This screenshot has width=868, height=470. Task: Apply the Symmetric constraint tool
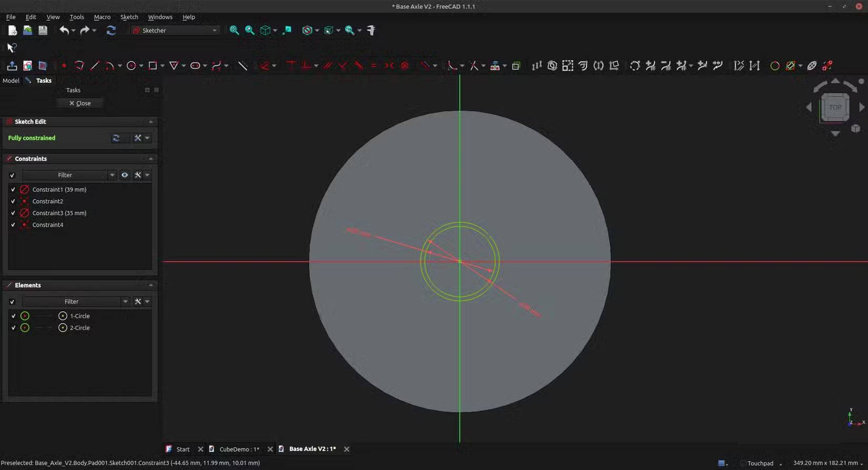[x=389, y=66]
